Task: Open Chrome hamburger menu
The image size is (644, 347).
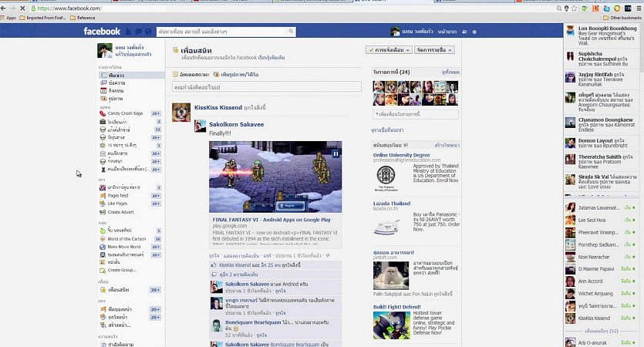Action: pyautogui.click(x=637, y=8)
